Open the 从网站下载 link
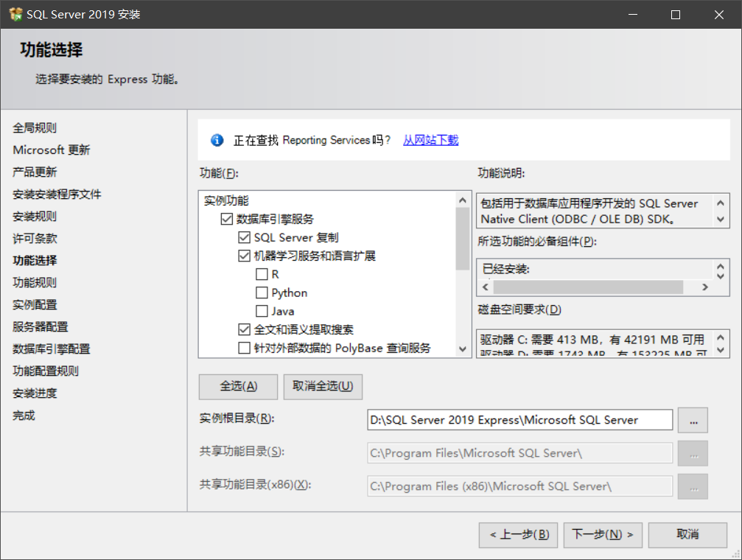 point(430,140)
